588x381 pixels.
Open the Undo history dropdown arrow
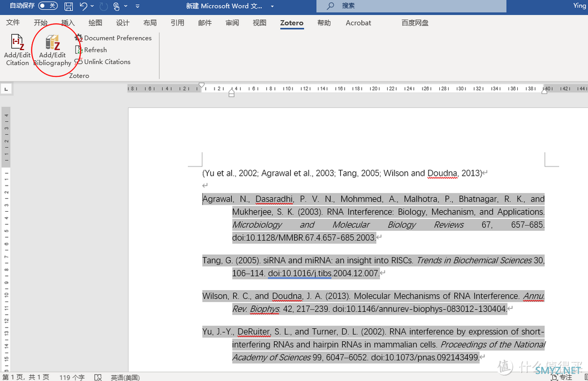point(92,6)
